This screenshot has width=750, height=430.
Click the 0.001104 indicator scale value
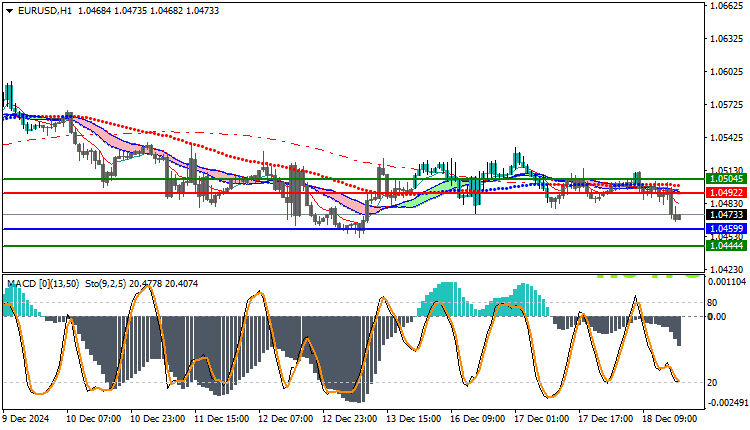click(x=727, y=282)
